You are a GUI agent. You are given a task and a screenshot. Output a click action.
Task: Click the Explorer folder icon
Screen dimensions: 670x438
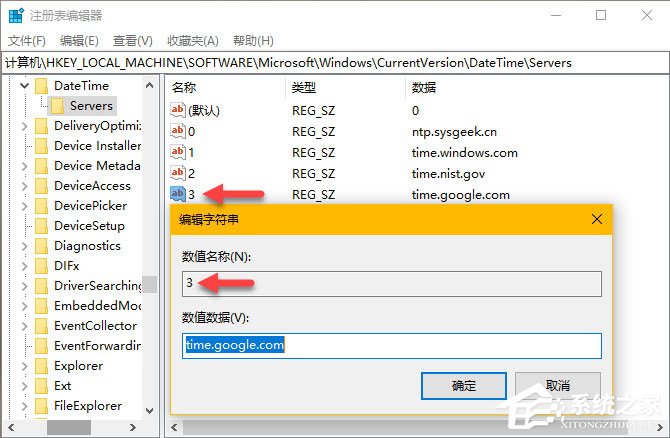tap(41, 366)
